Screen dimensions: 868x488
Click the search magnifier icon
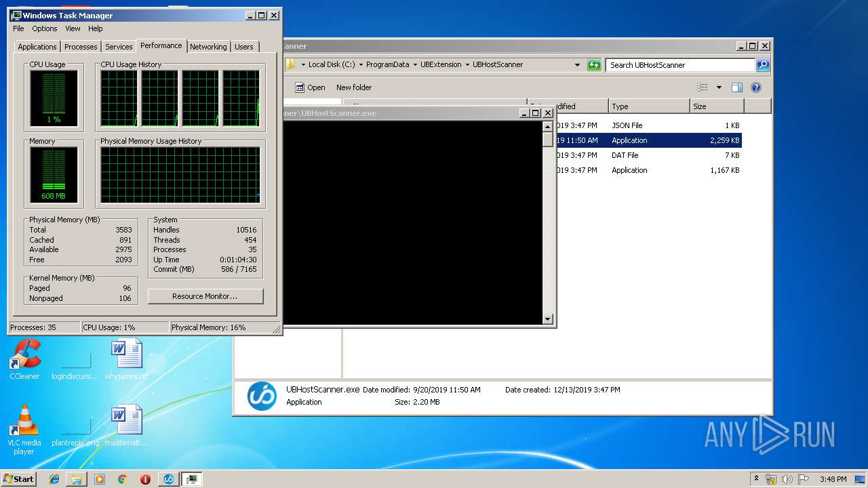coord(763,65)
